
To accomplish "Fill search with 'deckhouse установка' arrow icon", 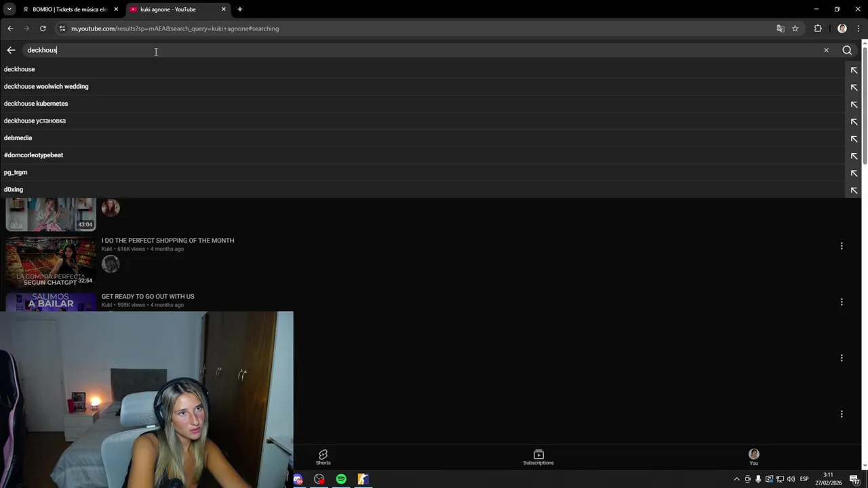I will pyautogui.click(x=854, y=121).
